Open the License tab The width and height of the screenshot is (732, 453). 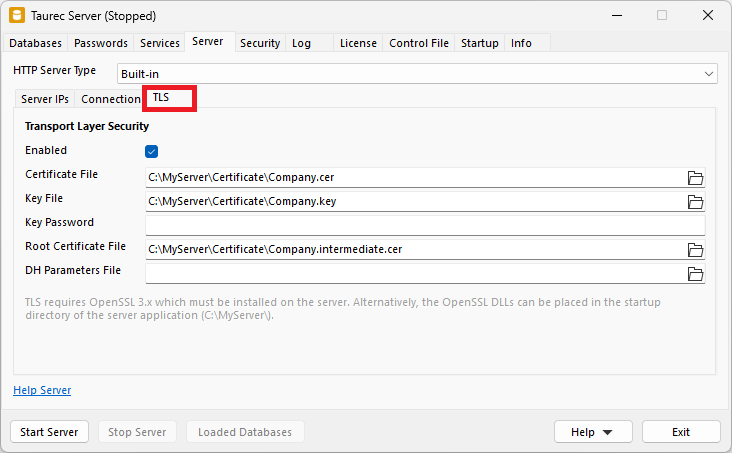358,43
